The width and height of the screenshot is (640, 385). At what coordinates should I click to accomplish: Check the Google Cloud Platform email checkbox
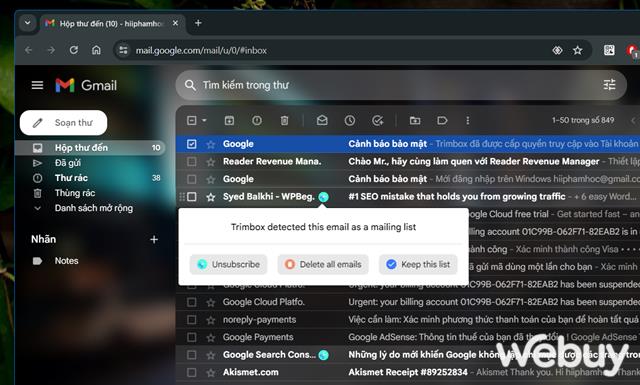pyautogui.click(x=191, y=302)
